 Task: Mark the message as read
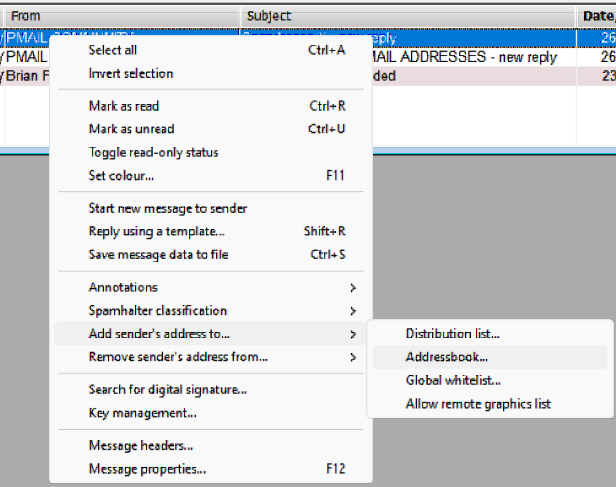pos(124,106)
